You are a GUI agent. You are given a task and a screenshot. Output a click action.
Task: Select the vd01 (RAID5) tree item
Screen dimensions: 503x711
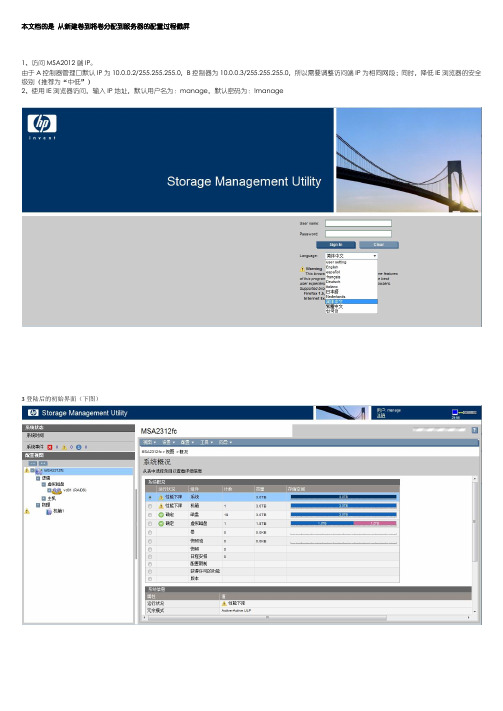[x=75, y=490]
